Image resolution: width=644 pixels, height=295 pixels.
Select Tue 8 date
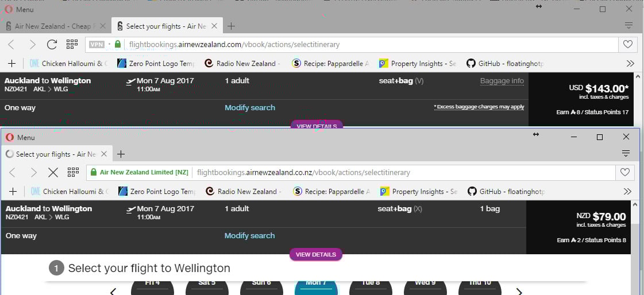371,287
